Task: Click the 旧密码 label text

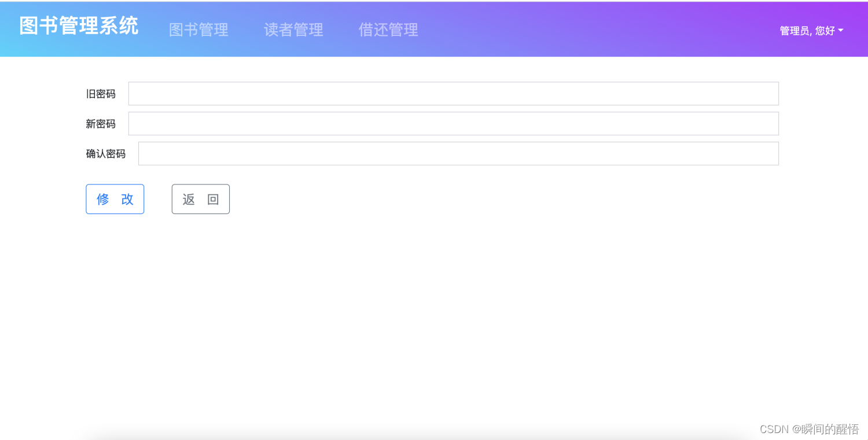Action: 101,94
